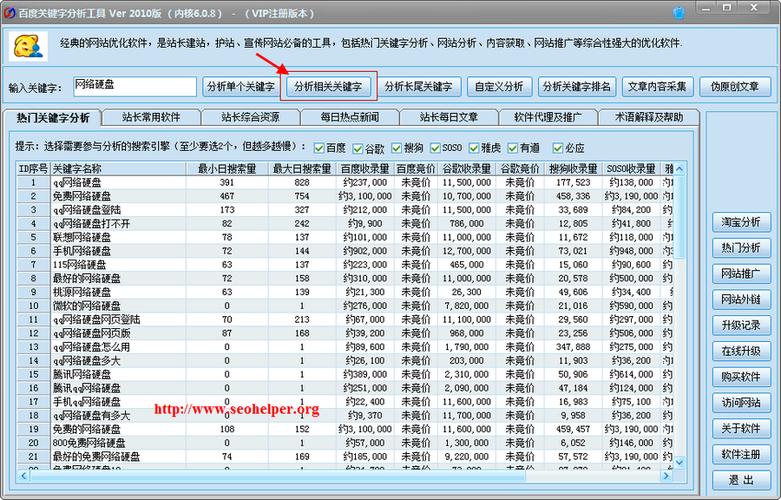781x500 pixels.
Task: Click the app logo in the title bar
Action: (9, 12)
